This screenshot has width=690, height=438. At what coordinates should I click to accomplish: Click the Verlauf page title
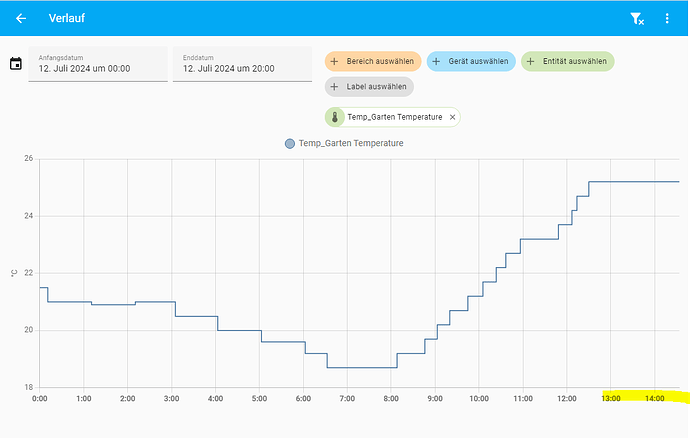click(x=66, y=18)
